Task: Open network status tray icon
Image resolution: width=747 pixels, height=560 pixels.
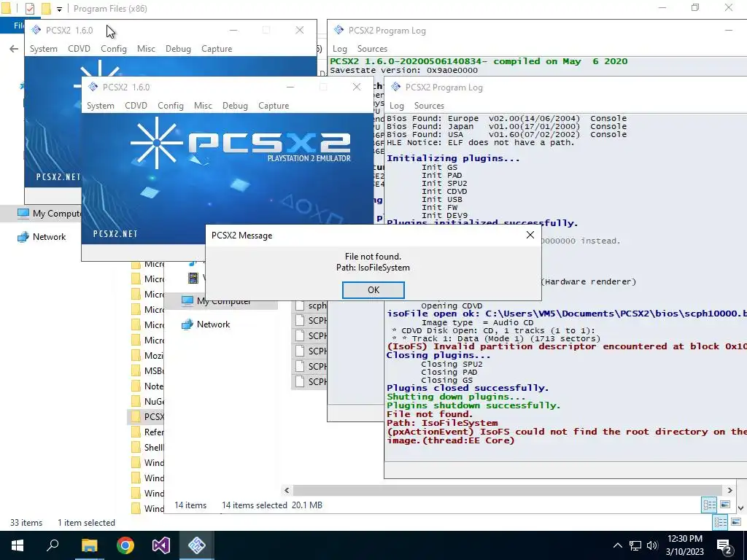Action: [635, 545]
